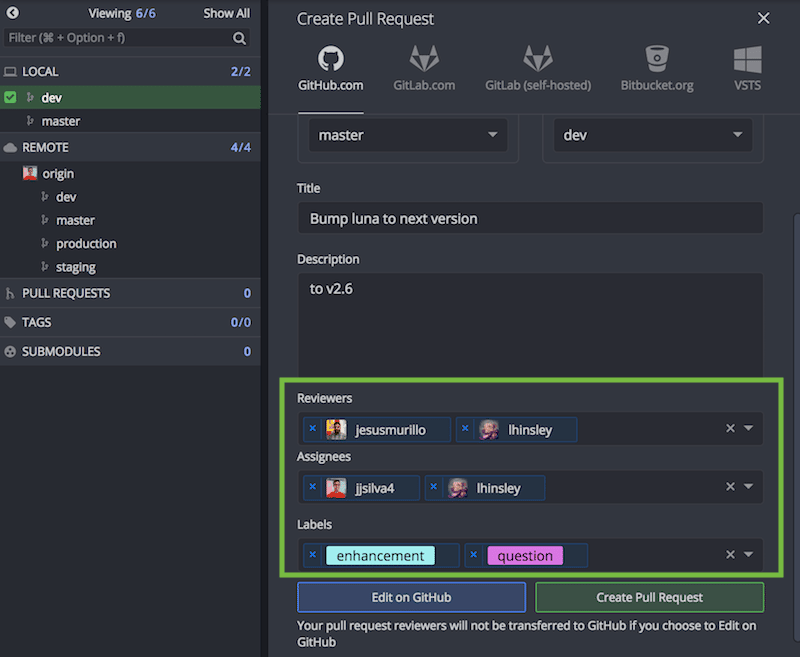This screenshot has height=657, width=800.
Task: Open the master base branch dropdown
Action: click(407, 135)
